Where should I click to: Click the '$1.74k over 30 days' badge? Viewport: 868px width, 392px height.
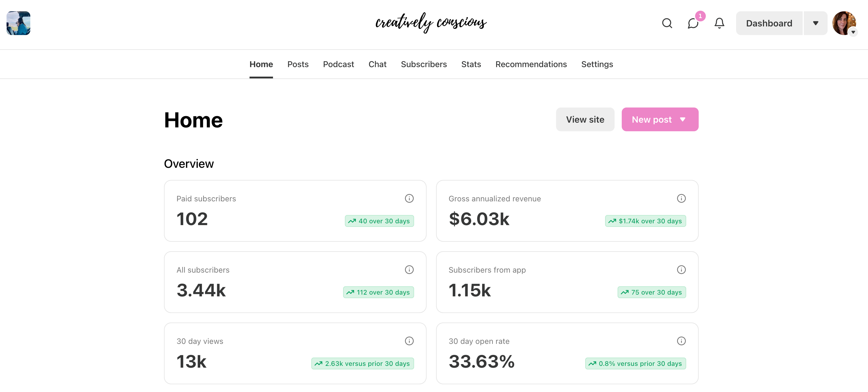tap(646, 221)
